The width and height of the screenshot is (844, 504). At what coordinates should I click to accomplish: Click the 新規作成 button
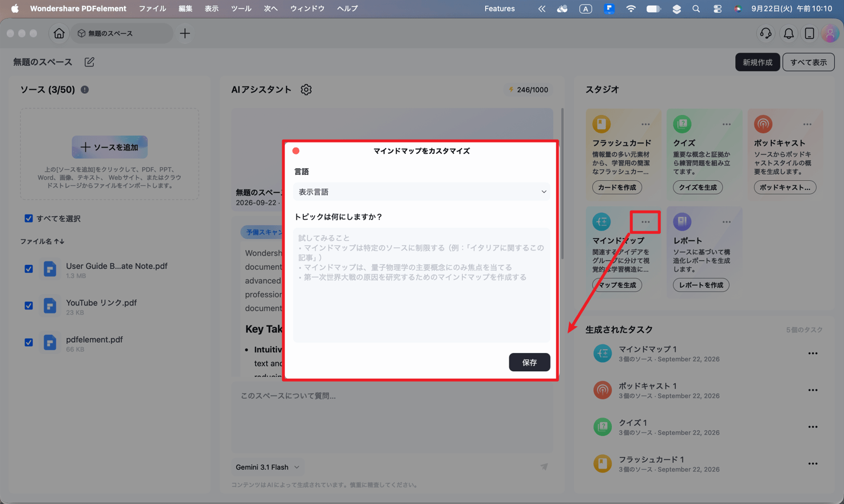pos(757,62)
